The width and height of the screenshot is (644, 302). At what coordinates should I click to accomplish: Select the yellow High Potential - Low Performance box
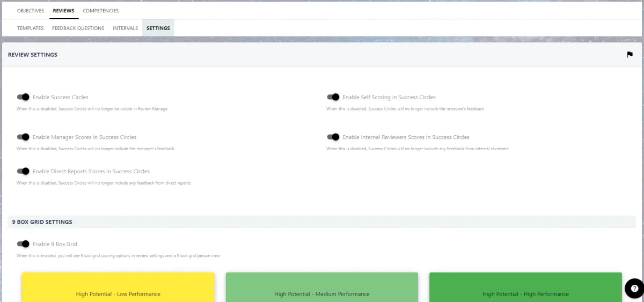[x=118, y=287]
